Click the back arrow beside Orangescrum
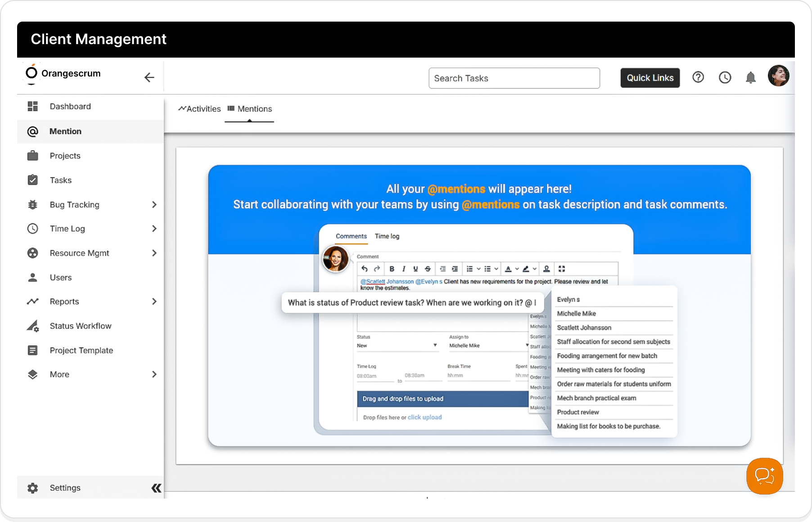Screen dimensions: 812x522 pos(149,77)
